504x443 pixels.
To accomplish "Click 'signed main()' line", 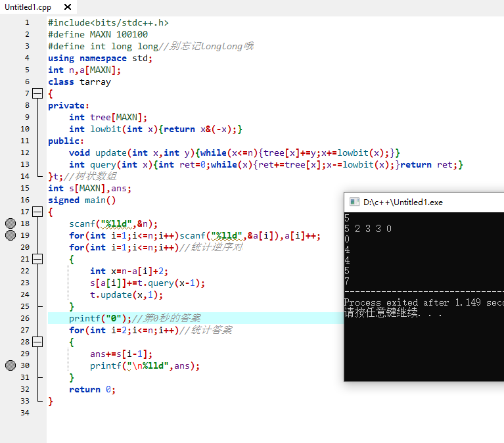I will tap(81, 200).
